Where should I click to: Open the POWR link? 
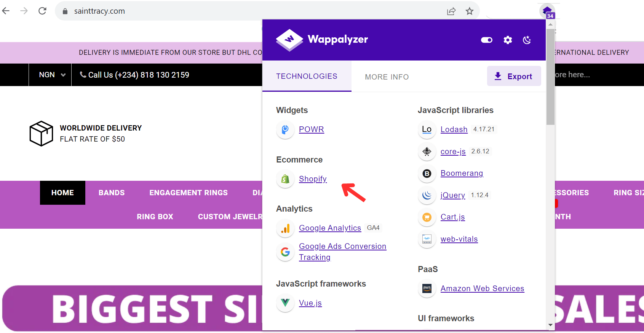312,129
